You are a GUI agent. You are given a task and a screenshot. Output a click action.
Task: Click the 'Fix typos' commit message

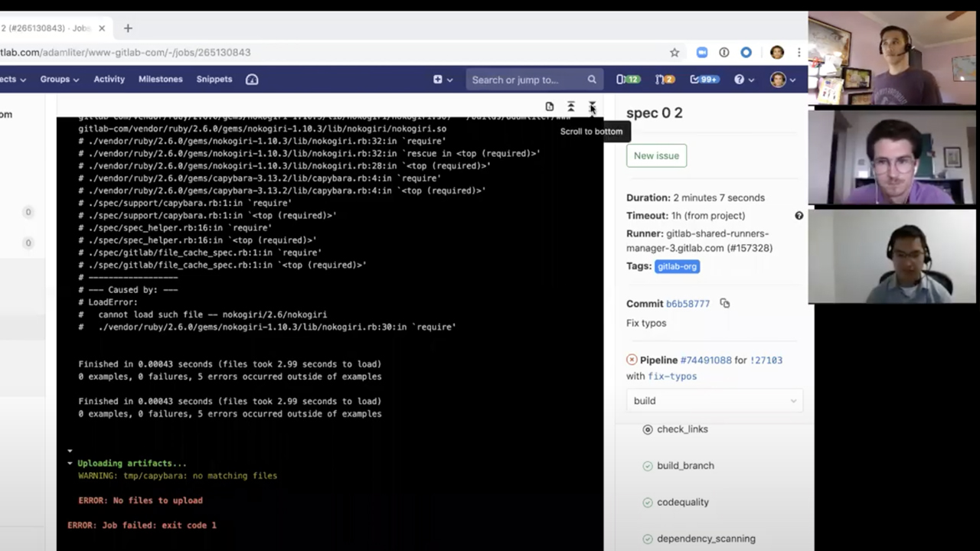tap(646, 323)
